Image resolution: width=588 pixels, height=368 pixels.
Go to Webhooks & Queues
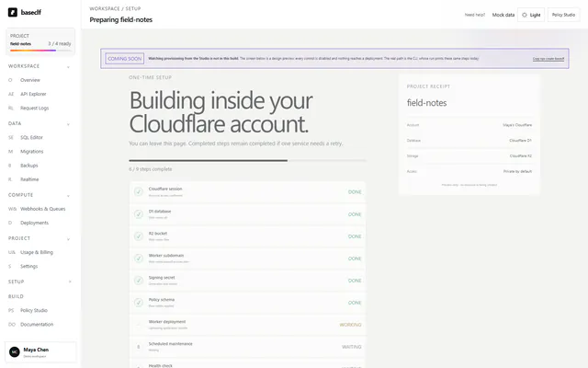click(x=39, y=209)
